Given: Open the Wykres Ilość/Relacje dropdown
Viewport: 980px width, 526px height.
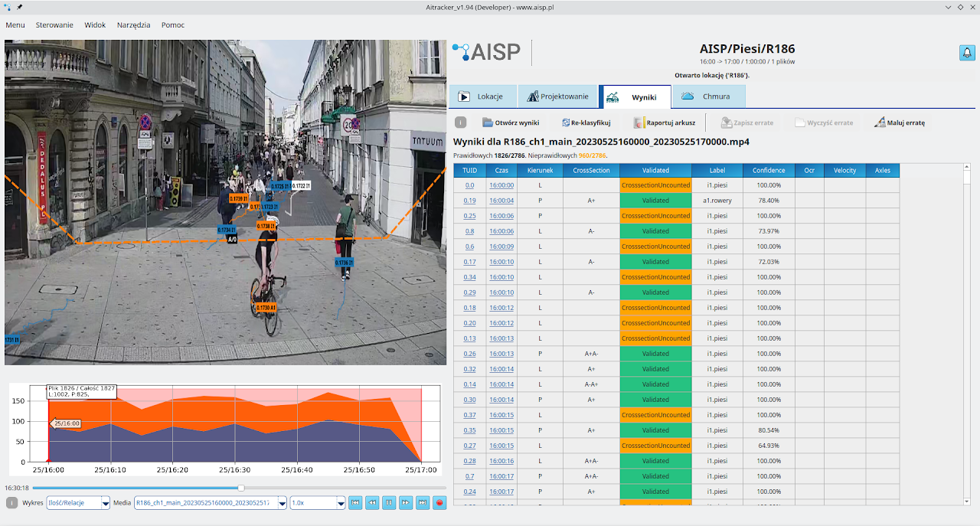Looking at the screenshot, I should coord(77,503).
